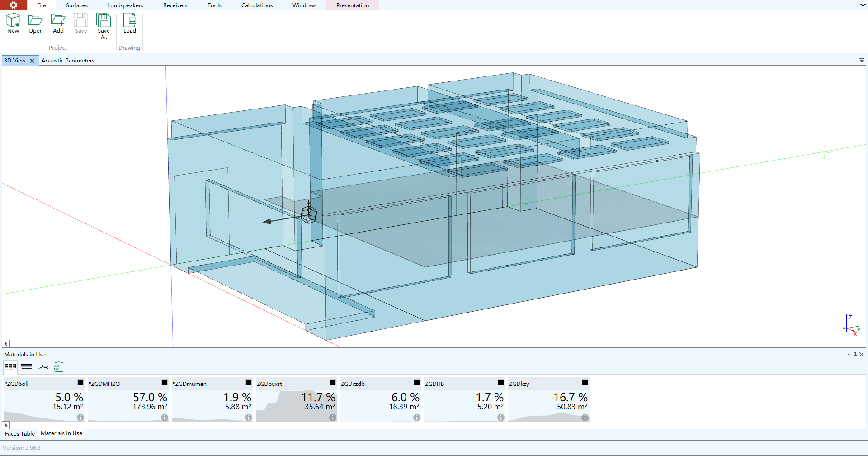Click the Materials in Use panel title
This screenshot has height=456, width=868.
tap(25, 355)
